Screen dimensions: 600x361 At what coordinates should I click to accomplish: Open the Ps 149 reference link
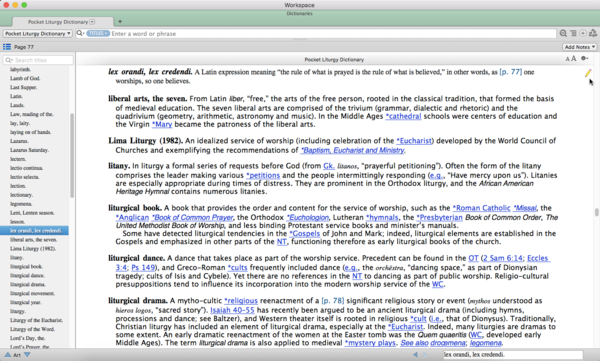[x=143, y=267]
